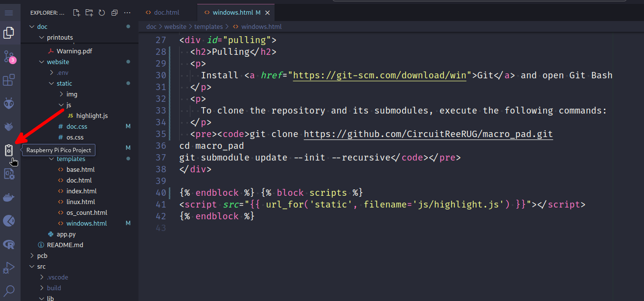The height and width of the screenshot is (301, 644).
Task: Collapse the printouts folder chevron
Action: [42, 38]
